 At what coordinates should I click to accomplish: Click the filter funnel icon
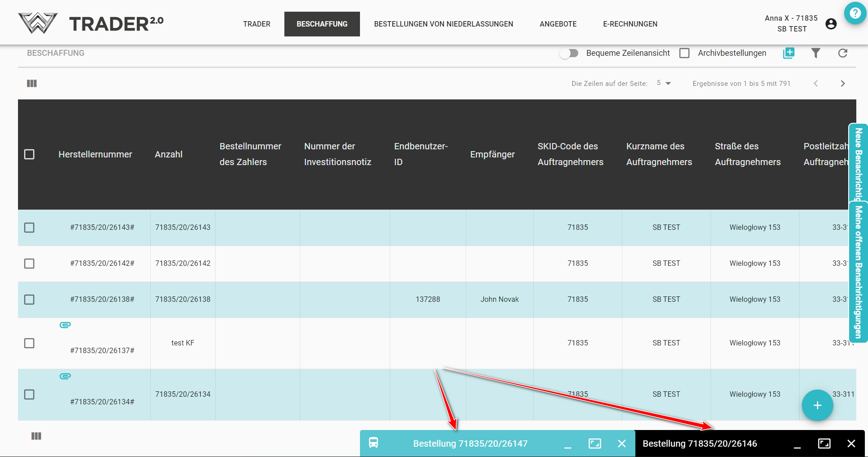tap(815, 53)
